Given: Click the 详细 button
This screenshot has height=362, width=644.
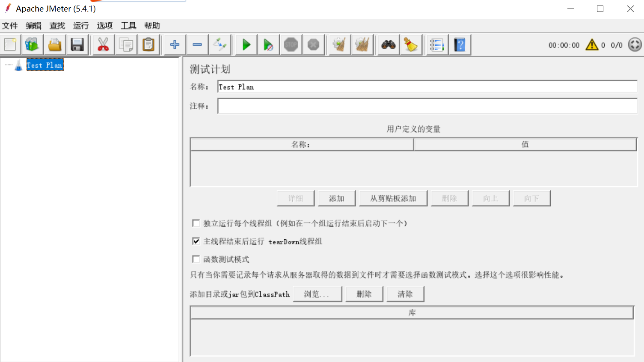Looking at the screenshot, I should click(x=295, y=198).
